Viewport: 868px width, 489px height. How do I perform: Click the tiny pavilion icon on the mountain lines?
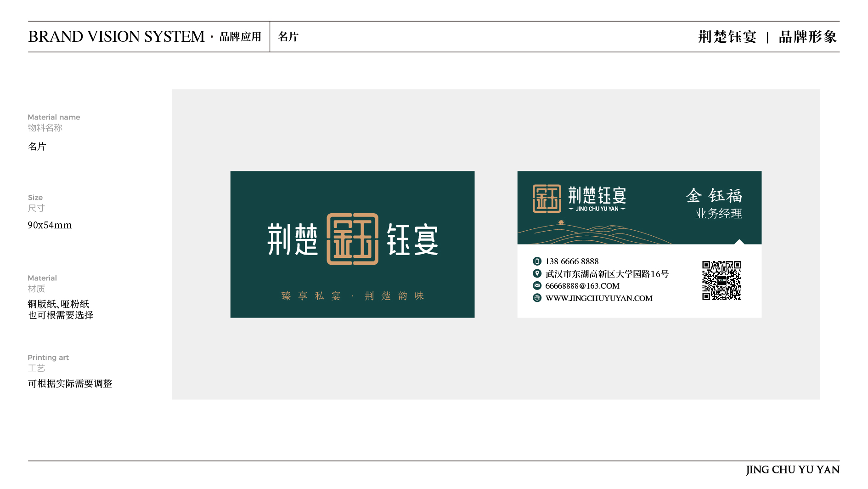pyautogui.click(x=561, y=222)
